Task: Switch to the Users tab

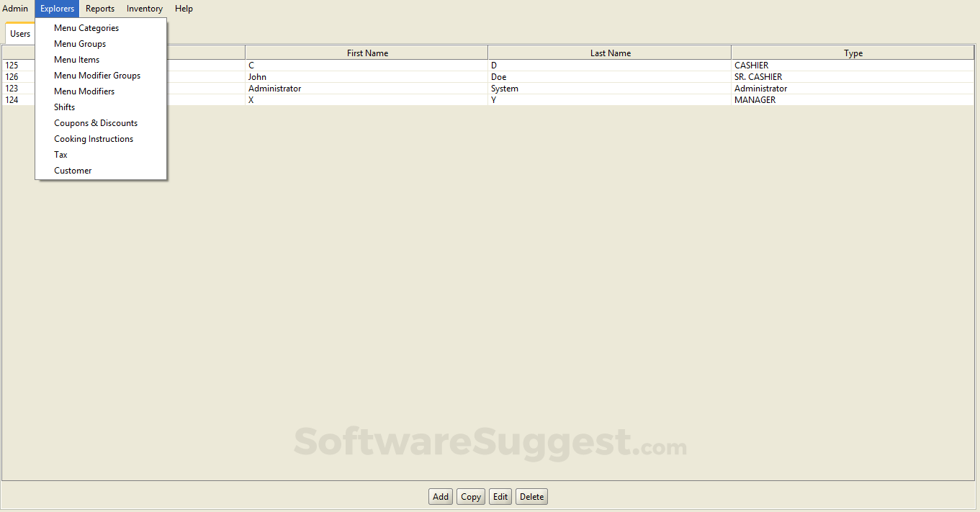Action: pyautogui.click(x=20, y=33)
